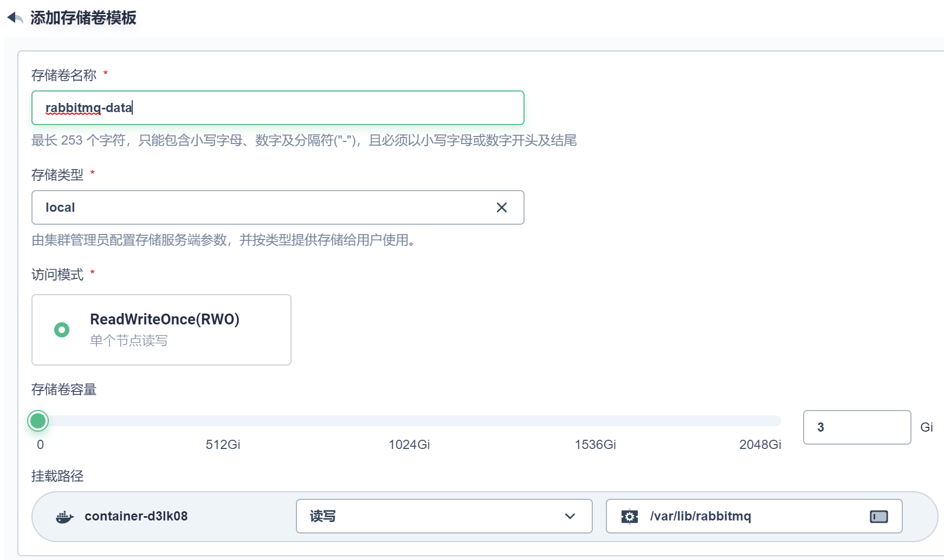Focus the /var/lib/rabbitmq mount path input
The height and width of the screenshot is (560, 944).
click(x=754, y=516)
